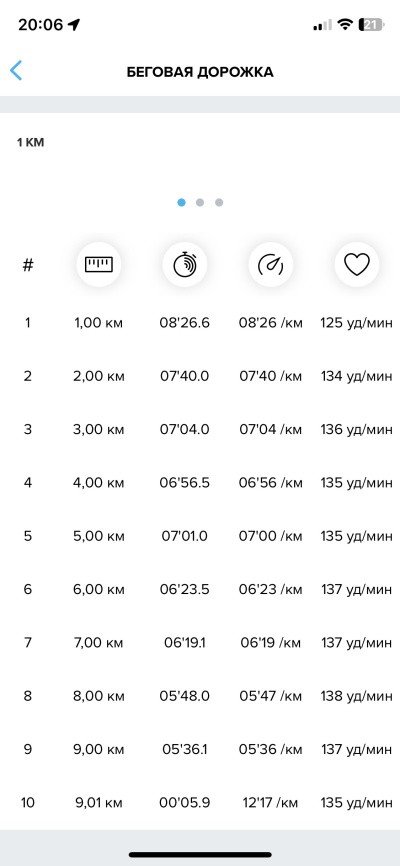The width and height of the screenshot is (400, 866).
Task: Open the 1 КМ lap interval selector
Action: coord(30,142)
